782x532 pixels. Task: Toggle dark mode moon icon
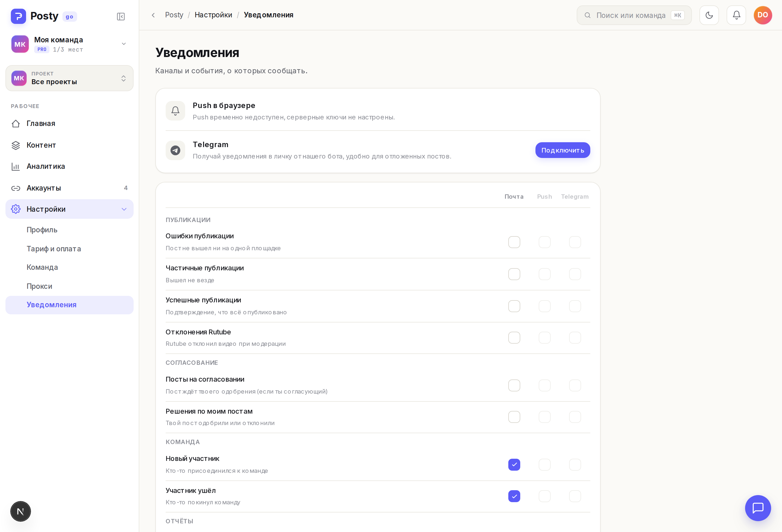(709, 15)
